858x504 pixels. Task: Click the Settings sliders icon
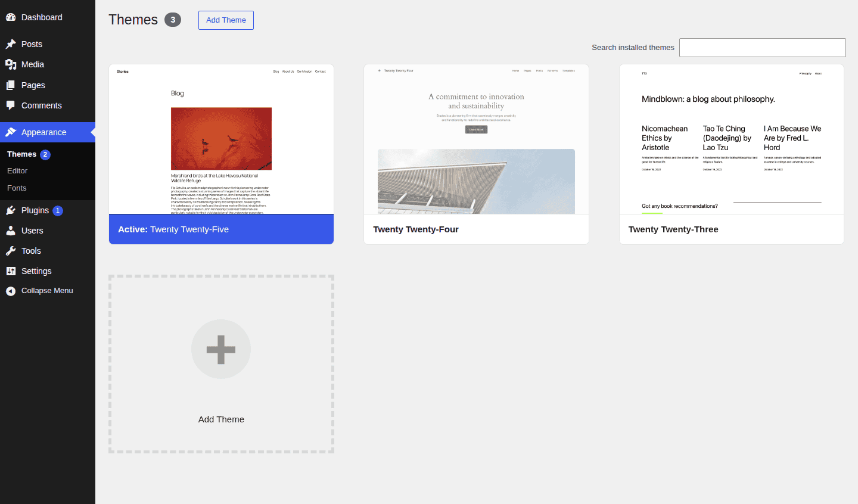(x=11, y=271)
